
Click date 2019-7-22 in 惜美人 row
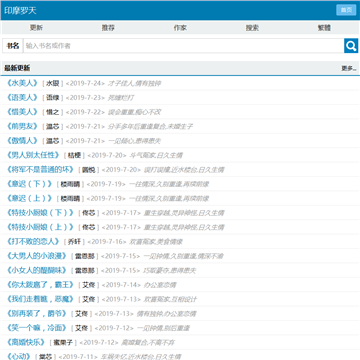pyautogui.click(x=85, y=112)
